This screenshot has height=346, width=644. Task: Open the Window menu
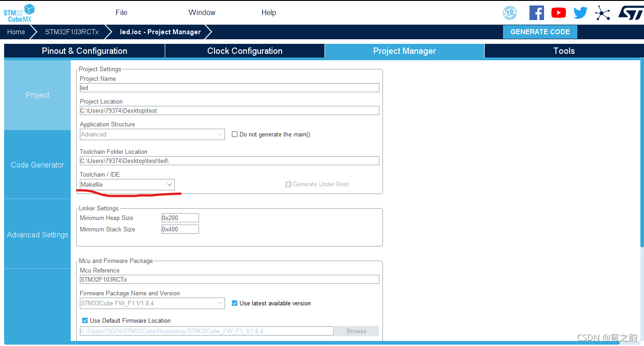click(202, 13)
